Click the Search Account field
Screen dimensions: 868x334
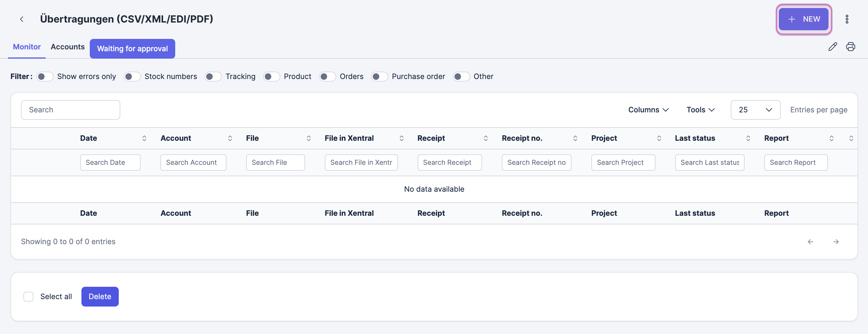coord(193,163)
